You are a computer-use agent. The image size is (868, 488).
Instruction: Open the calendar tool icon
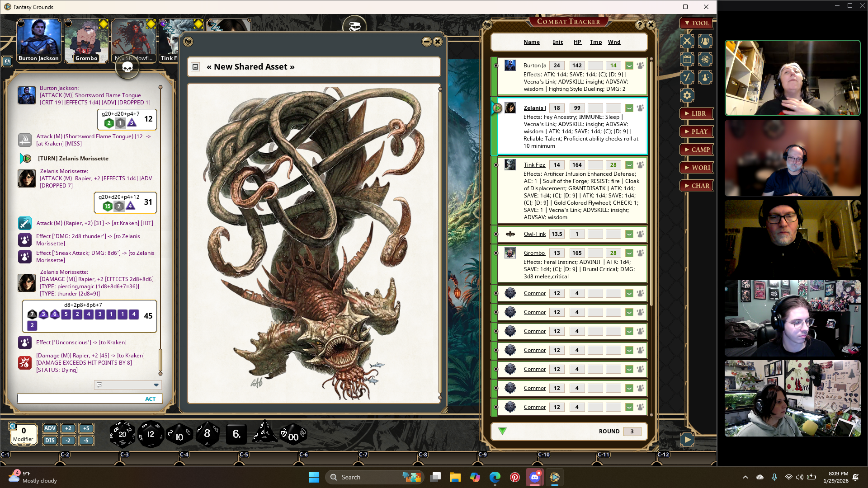coord(687,60)
